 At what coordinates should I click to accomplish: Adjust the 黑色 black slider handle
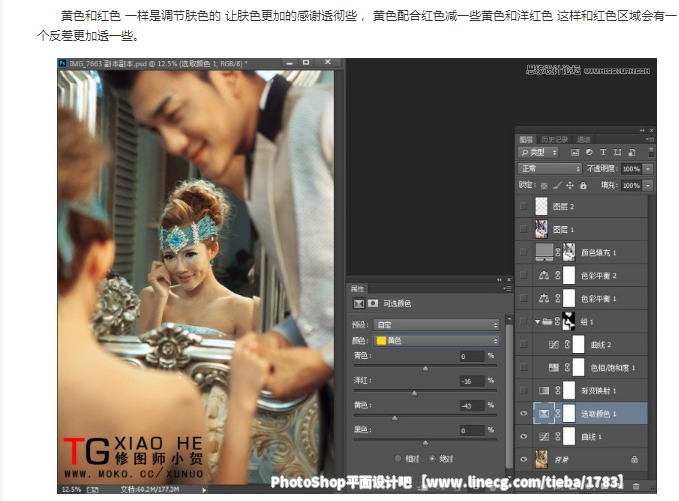pos(425,443)
